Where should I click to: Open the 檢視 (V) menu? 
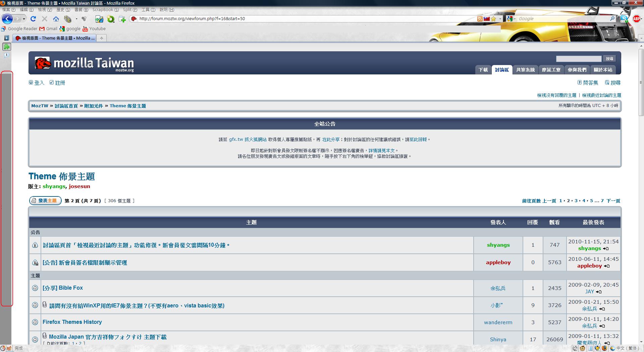coord(45,10)
